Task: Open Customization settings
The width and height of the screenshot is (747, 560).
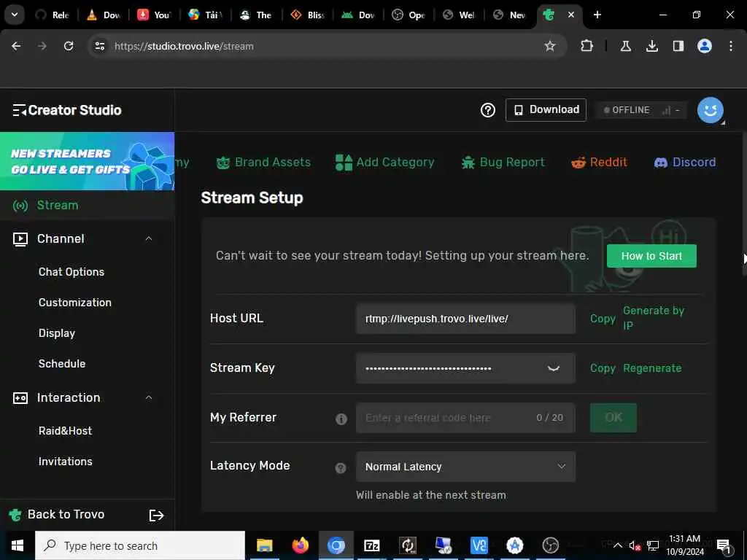Action: tap(75, 303)
